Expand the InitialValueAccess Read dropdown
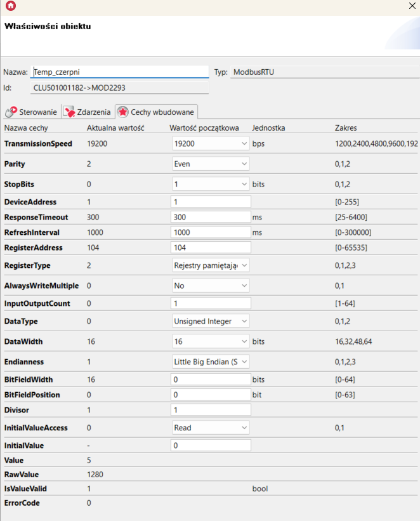This screenshot has height=521, width=420. tap(210, 428)
